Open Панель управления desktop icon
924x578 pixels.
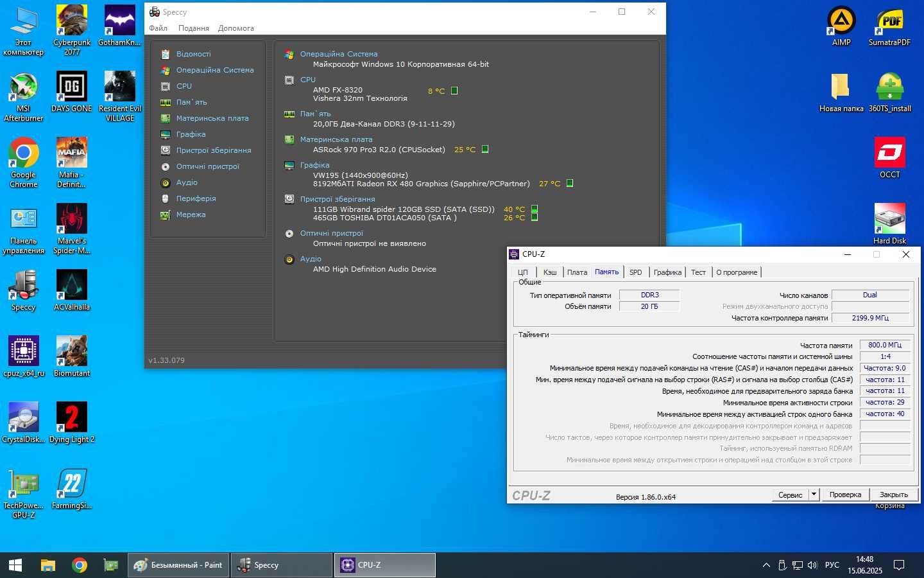[x=23, y=229]
